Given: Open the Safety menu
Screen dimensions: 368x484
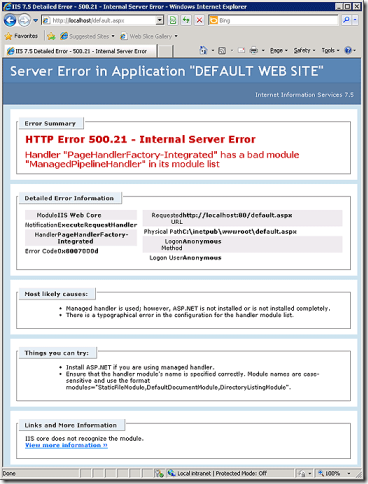Looking at the screenshot, I should (304, 51).
